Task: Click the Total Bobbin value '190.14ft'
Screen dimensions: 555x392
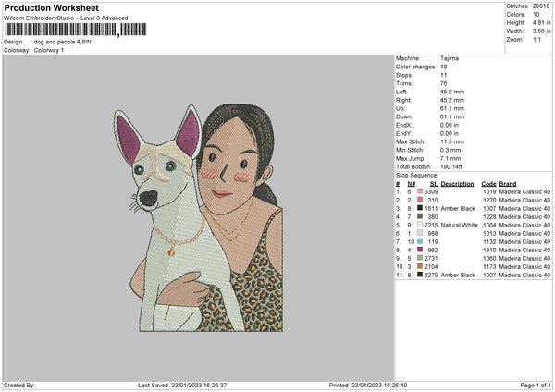Action: point(451,166)
